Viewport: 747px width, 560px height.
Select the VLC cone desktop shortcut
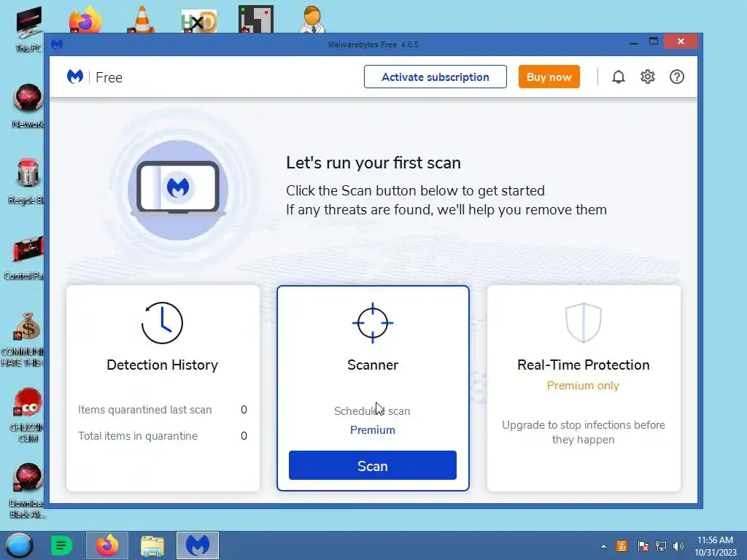(x=142, y=20)
